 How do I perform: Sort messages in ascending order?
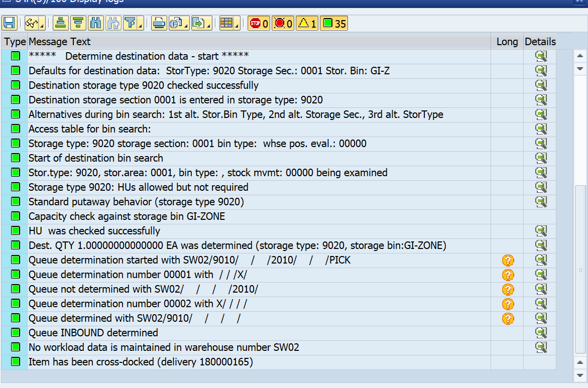pyautogui.click(x=60, y=23)
